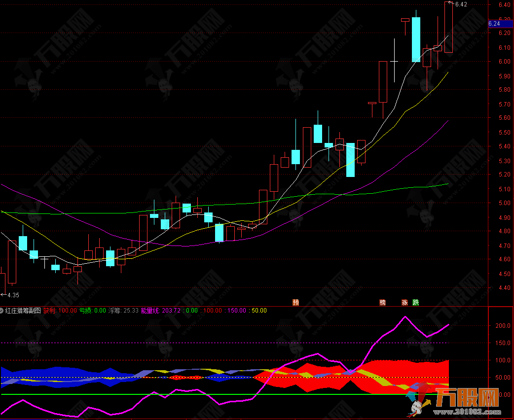This screenshot has width=514, height=420.
Task: Click the 5.00 label on price axis
Action: 504,203
